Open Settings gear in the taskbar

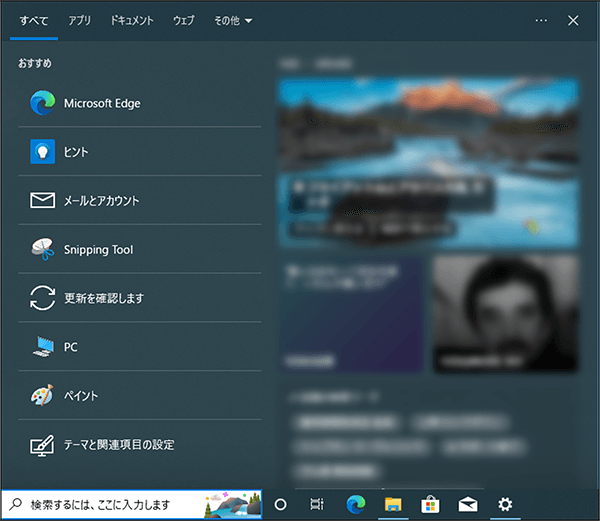pyautogui.click(x=505, y=505)
